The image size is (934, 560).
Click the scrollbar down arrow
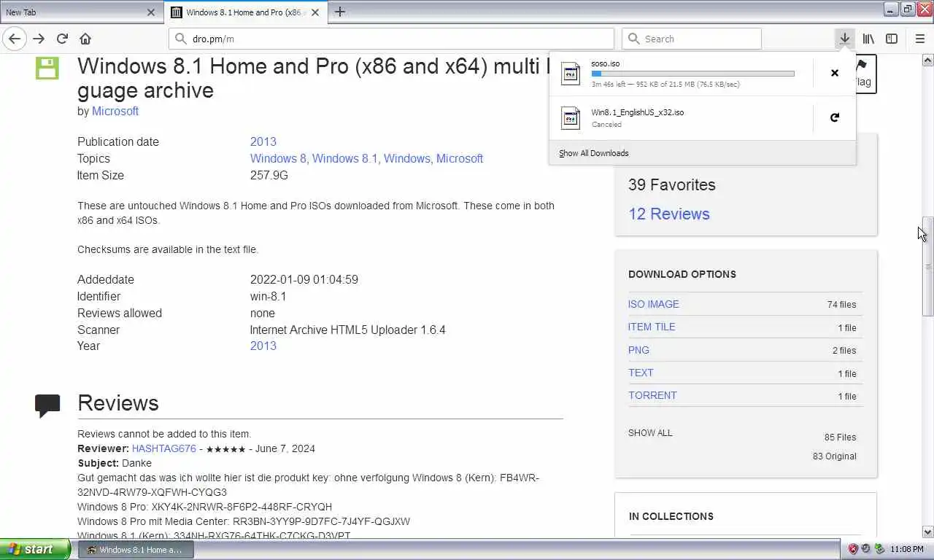[928, 532]
